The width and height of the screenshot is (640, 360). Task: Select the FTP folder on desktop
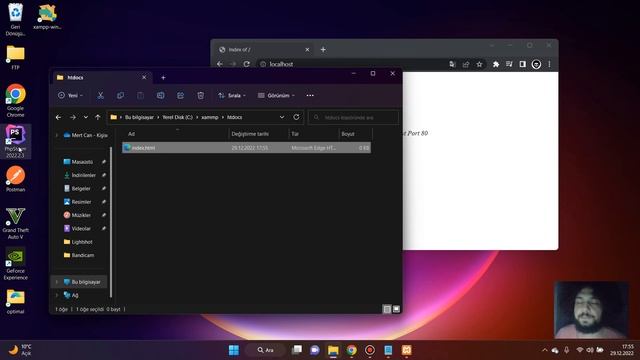[x=16, y=58]
